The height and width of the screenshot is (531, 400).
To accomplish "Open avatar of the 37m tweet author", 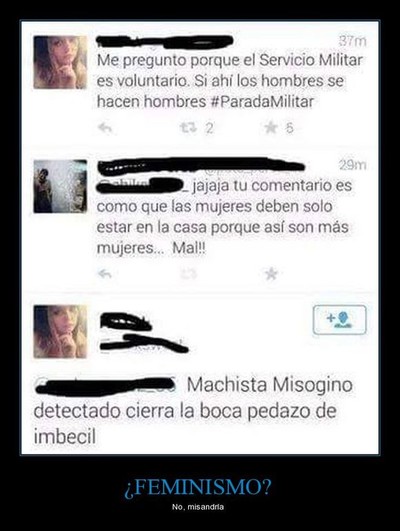I will (60, 62).
